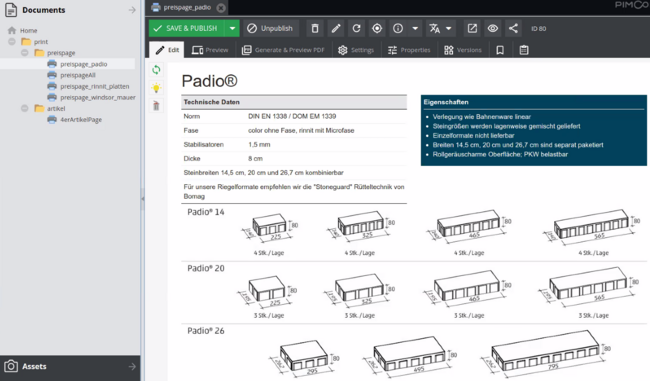Click the open-in-new-window icon
This screenshot has height=381, width=650.
472,29
